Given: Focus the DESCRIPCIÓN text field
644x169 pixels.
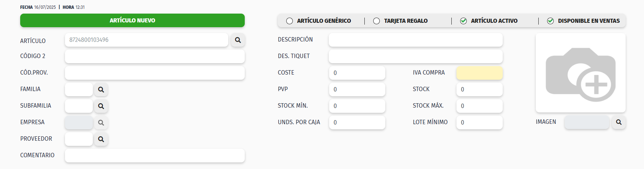Looking at the screenshot, I should click(415, 40).
